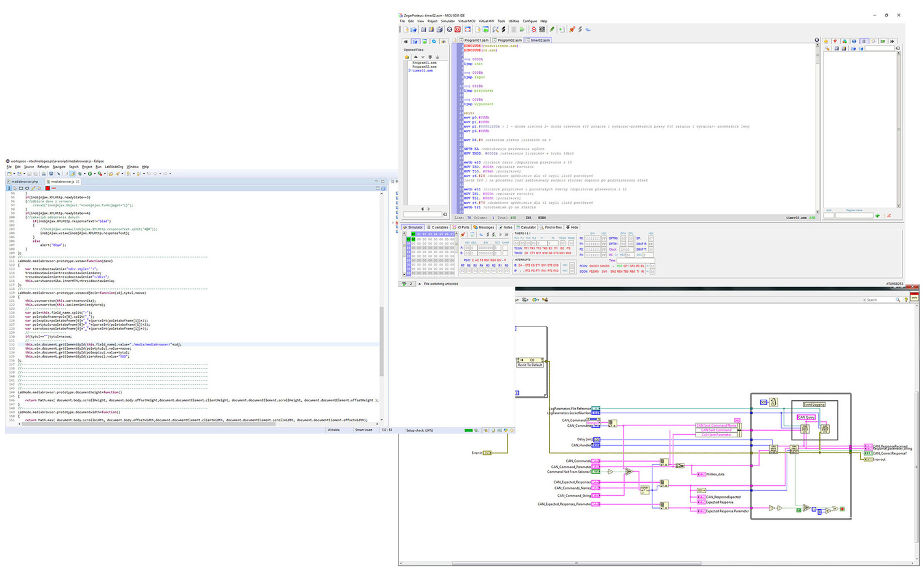Open Simulator menu in MCU 8051 IDE
This screenshot has height=569, width=924.
pyautogui.click(x=448, y=21)
